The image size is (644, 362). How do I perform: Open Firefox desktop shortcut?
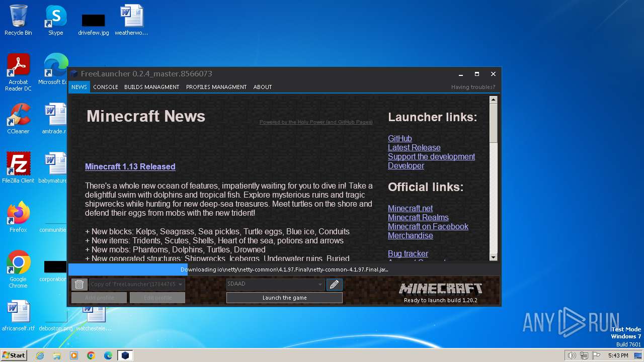click(x=18, y=217)
